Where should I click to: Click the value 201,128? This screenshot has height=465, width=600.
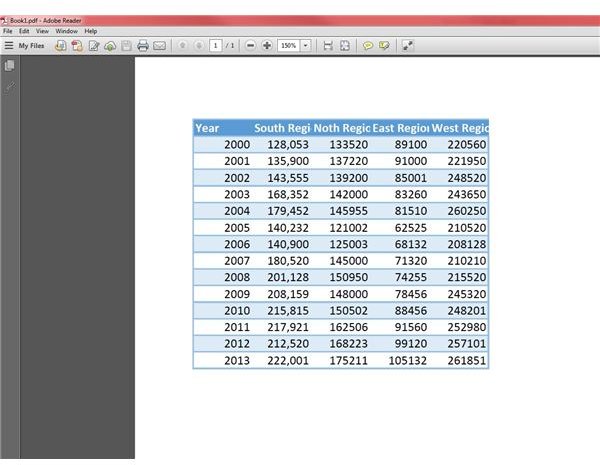point(288,277)
